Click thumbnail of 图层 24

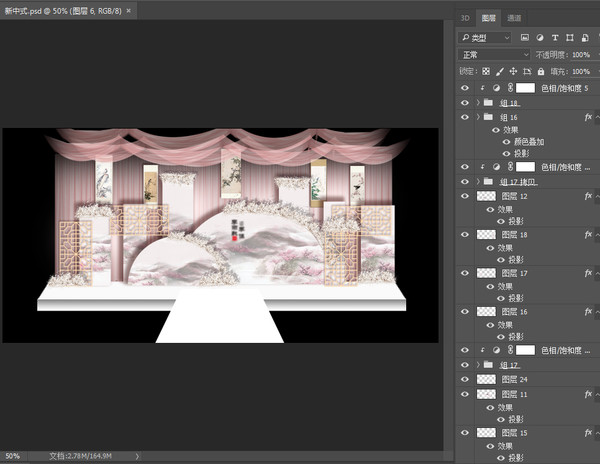(x=486, y=379)
